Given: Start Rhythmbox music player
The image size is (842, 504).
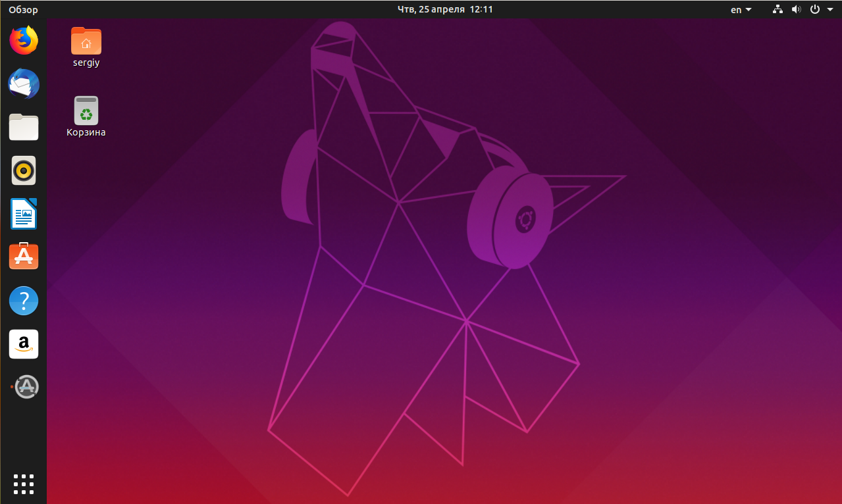Looking at the screenshot, I should tap(24, 170).
